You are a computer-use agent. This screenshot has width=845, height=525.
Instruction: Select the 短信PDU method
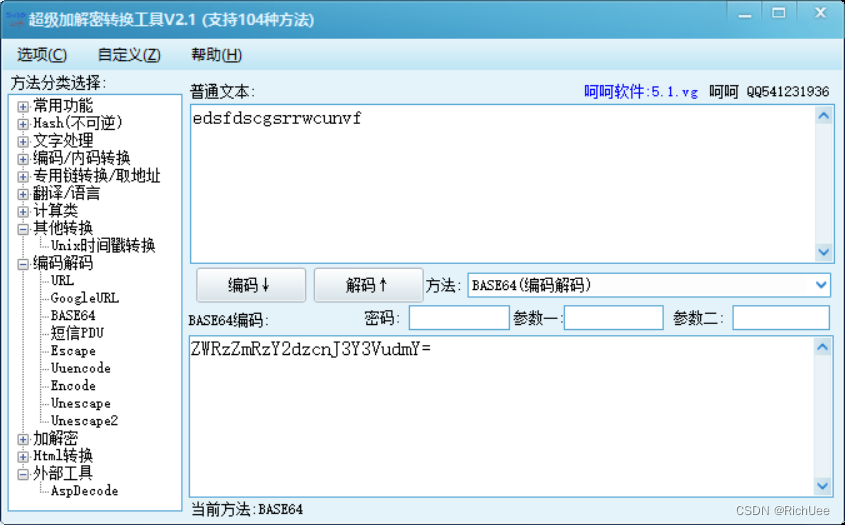(x=77, y=333)
